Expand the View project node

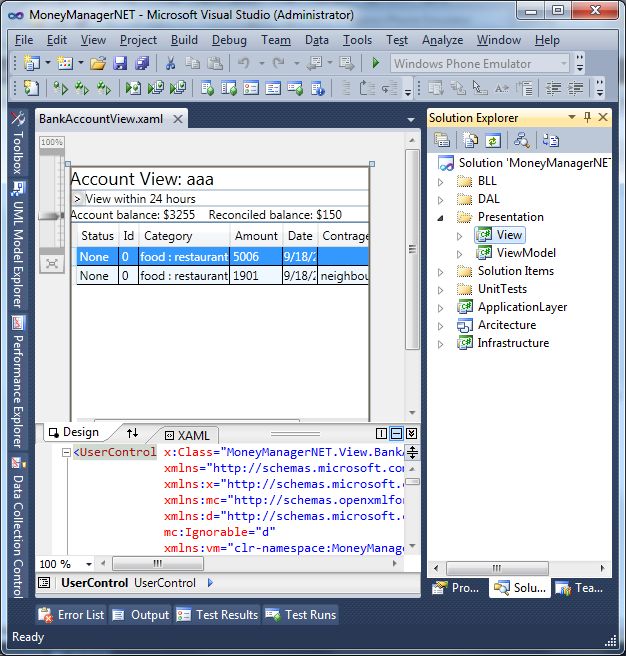pyautogui.click(x=459, y=236)
